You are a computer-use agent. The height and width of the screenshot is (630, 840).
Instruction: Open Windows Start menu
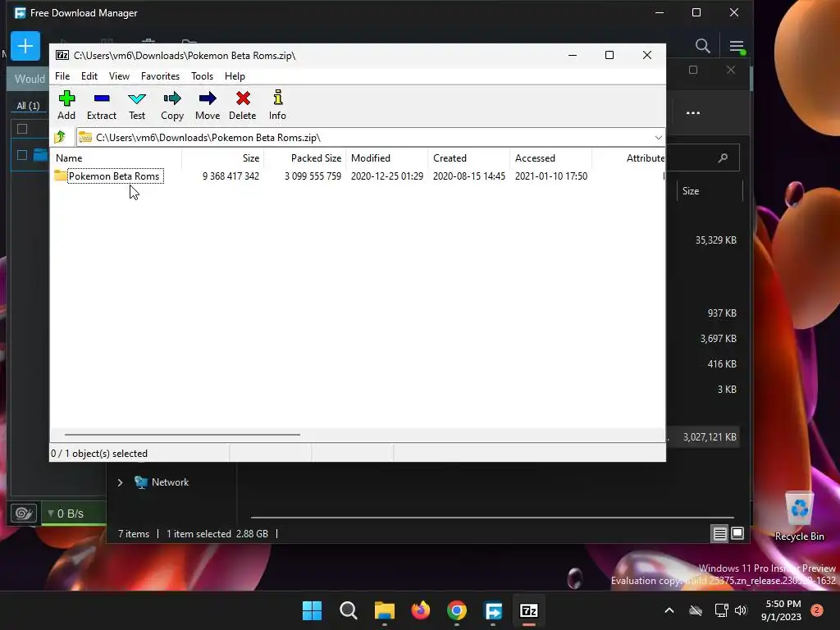[x=312, y=610]
